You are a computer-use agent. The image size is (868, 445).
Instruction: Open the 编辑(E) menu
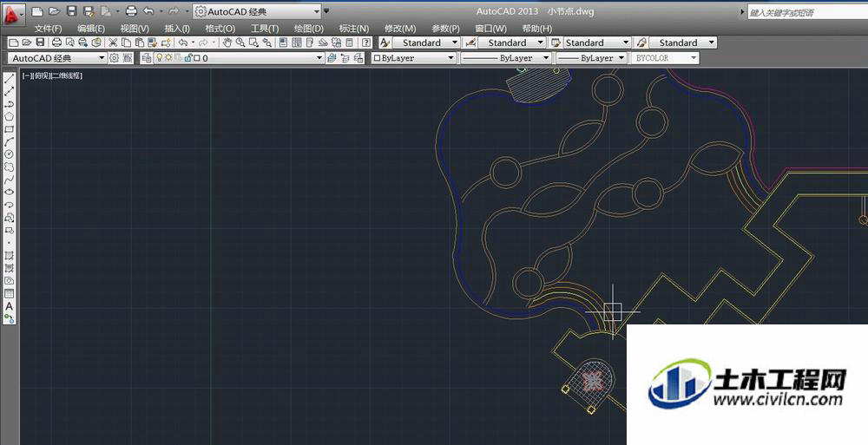coord(91,29)
